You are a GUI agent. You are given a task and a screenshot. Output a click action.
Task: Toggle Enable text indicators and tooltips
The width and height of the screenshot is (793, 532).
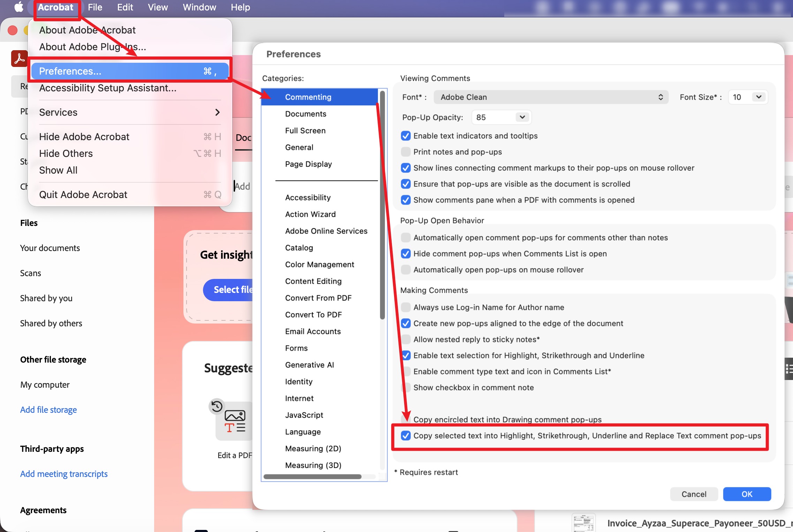[406, 136]
